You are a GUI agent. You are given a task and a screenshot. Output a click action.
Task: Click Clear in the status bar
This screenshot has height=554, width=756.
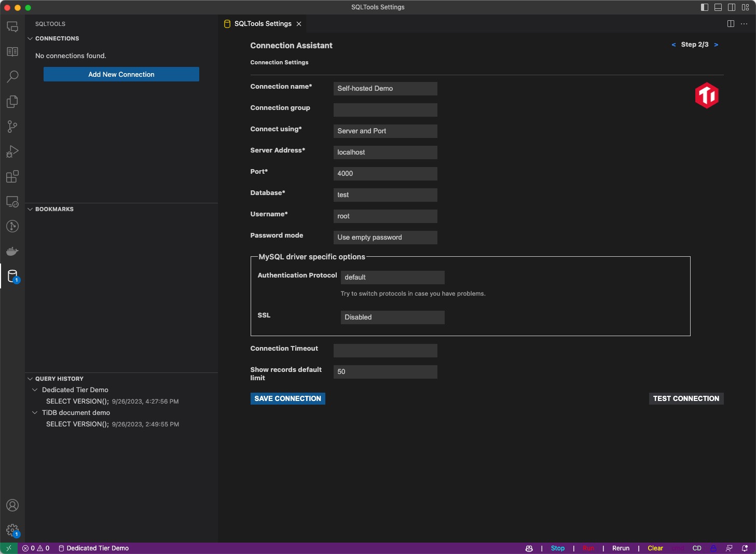(655, 548)
